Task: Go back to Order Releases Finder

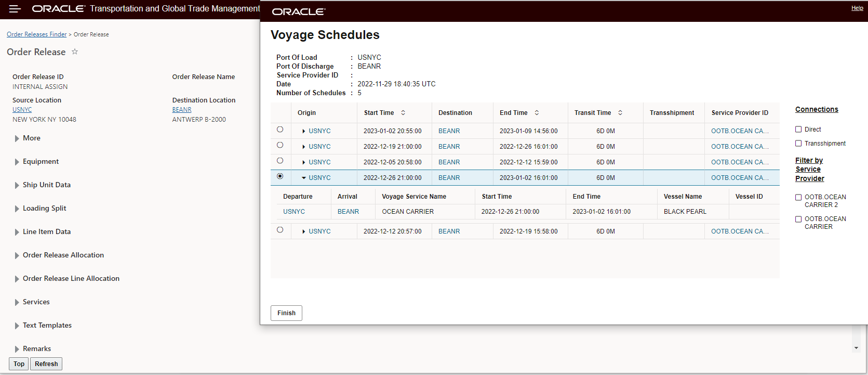Action: tap(37, 34)
